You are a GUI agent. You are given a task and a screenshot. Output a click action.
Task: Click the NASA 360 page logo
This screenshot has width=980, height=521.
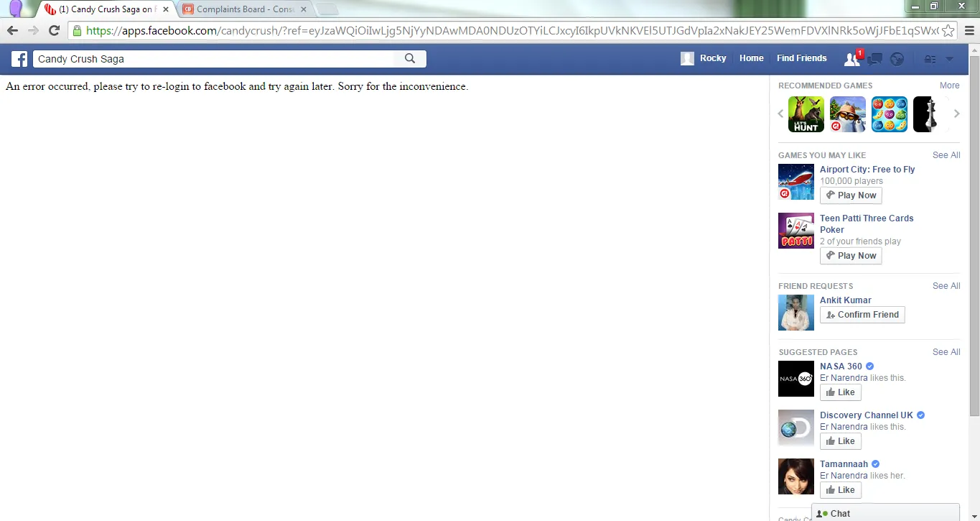[x=796, y=379]
